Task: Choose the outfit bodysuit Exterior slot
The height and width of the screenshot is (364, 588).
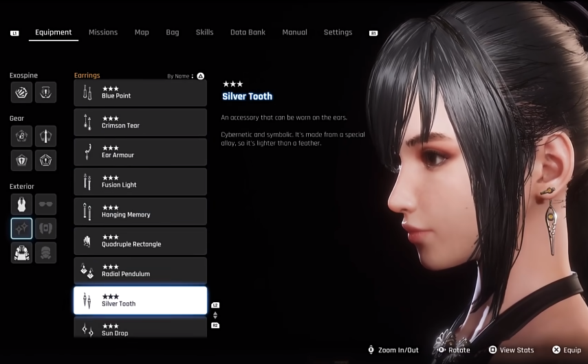Action: click(21, 204)
